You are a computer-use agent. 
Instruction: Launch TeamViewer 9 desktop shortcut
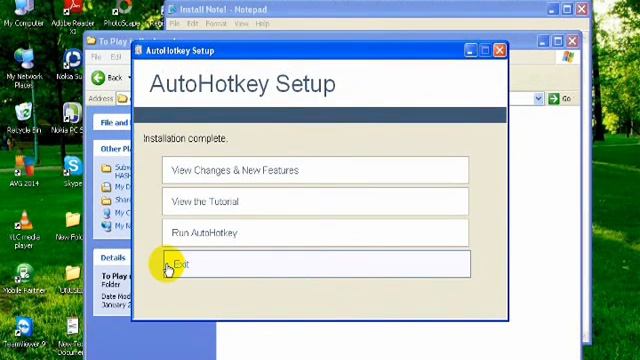pos(24,332)
